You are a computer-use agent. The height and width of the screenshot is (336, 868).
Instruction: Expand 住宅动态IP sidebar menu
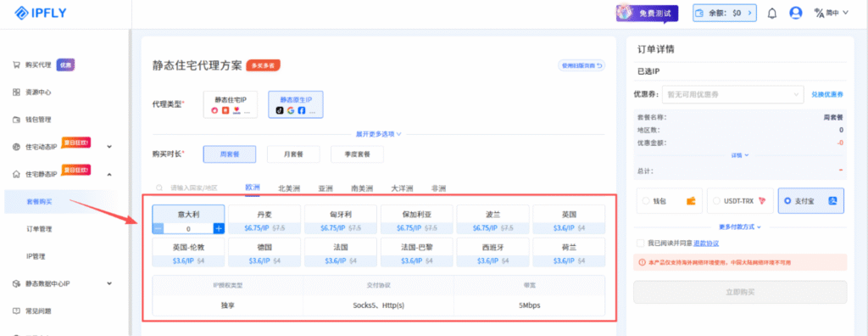pyautogui.click(x=109, y=147)
